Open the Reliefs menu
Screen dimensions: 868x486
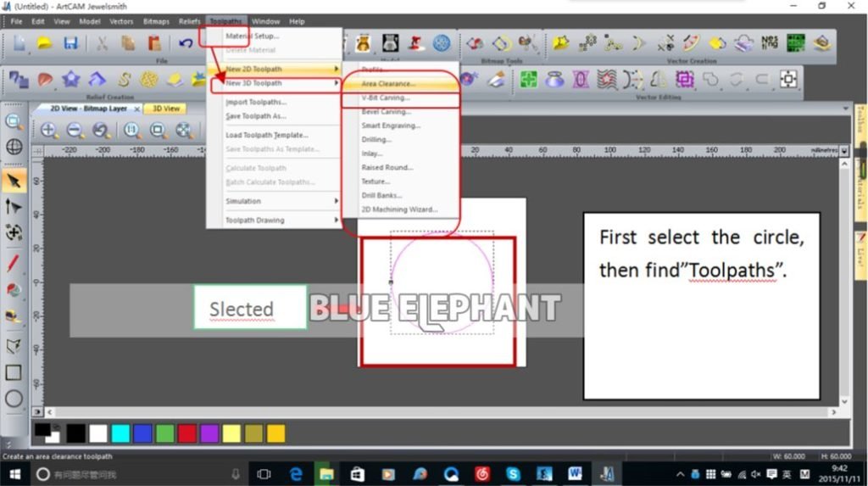pos(189,21)
